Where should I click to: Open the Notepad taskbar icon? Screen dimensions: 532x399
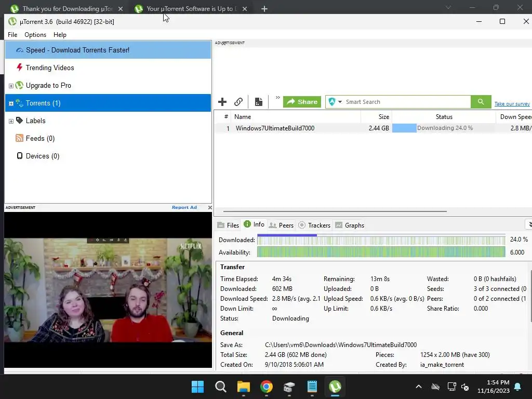coord(312,387)
